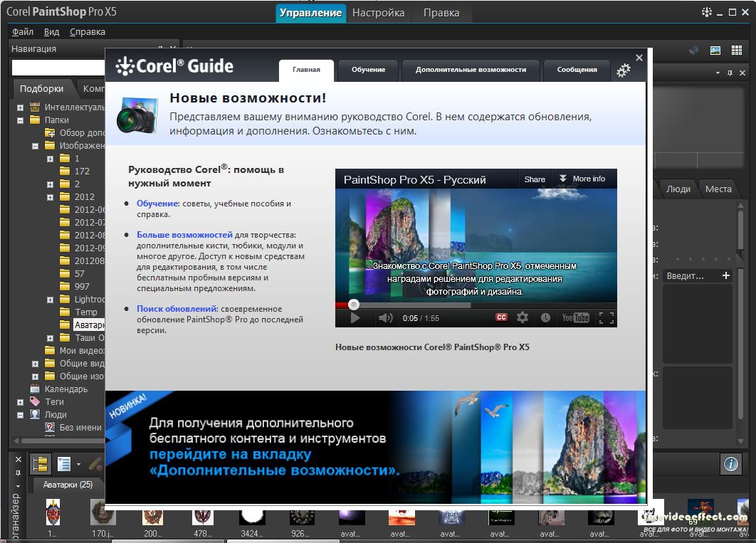
Task: Collapse the Люди tree node
Action: click(x=20, y=415)
